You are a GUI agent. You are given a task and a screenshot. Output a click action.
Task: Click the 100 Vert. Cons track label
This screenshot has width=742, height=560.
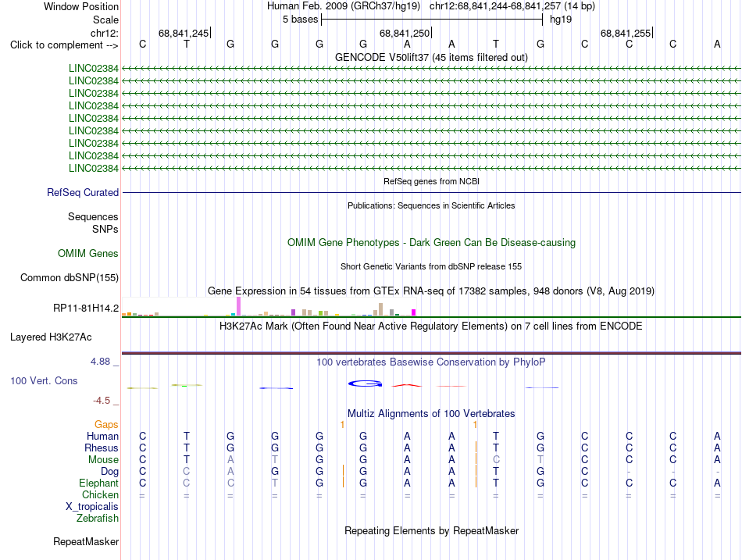tap(44, 380)
